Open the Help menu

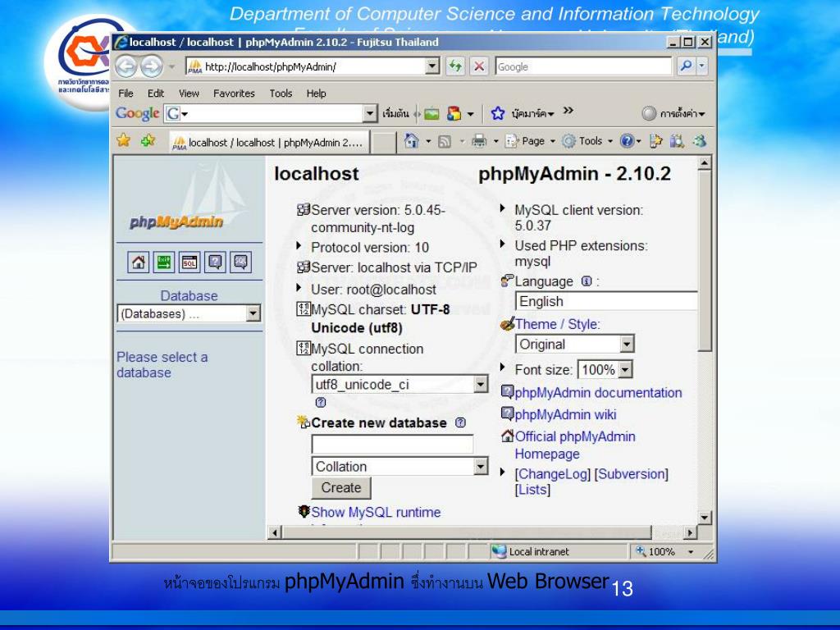316,94
